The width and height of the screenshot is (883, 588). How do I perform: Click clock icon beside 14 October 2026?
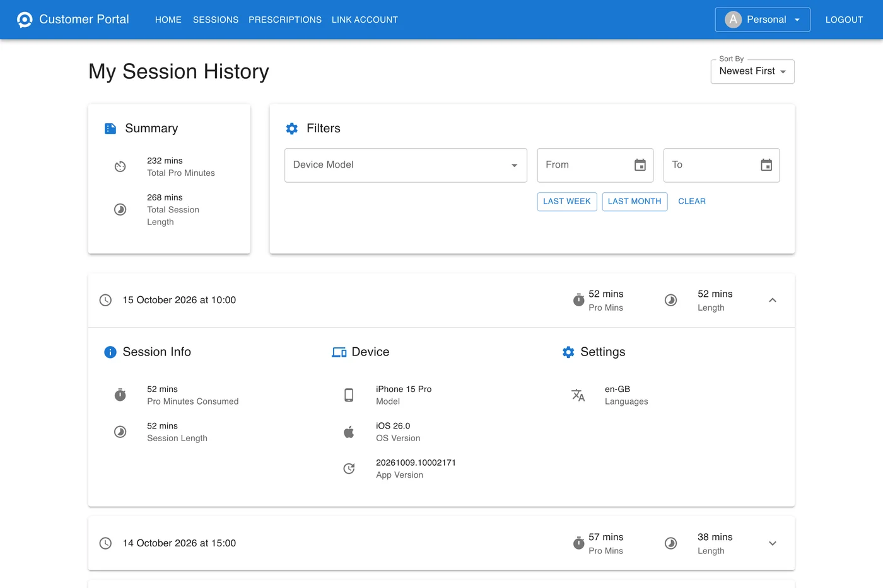(x=106, y=543)
